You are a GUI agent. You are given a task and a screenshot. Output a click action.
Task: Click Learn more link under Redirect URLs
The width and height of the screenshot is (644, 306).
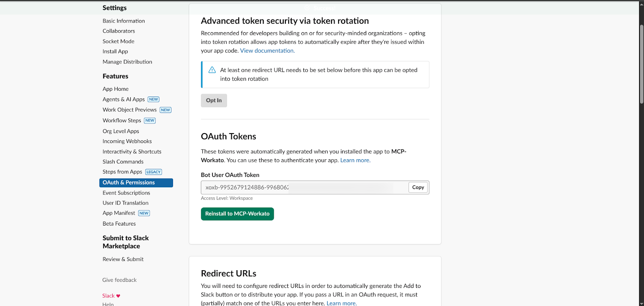pos(341,303)
